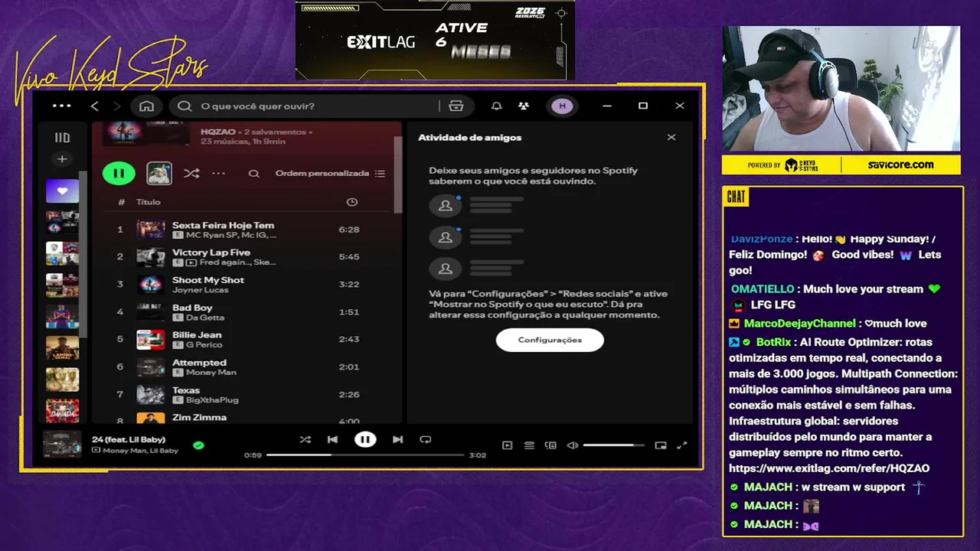Open Liked Songs heart playlist

click(62, 191)
